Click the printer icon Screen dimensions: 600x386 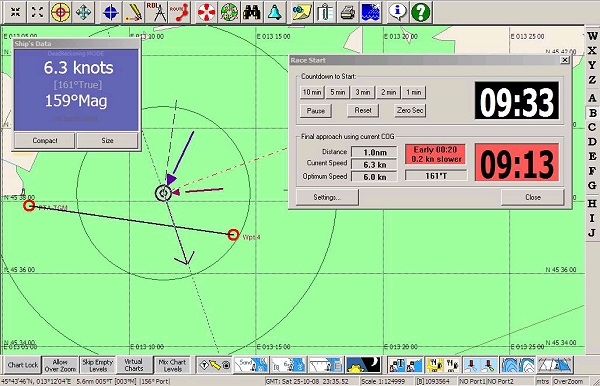tap(348, 12)
